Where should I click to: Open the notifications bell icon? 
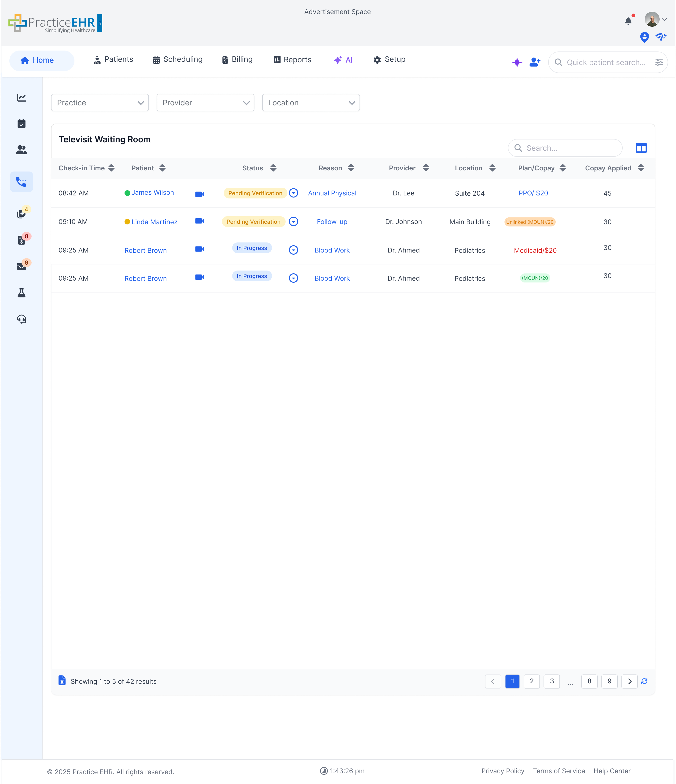(x=628, y=21)
